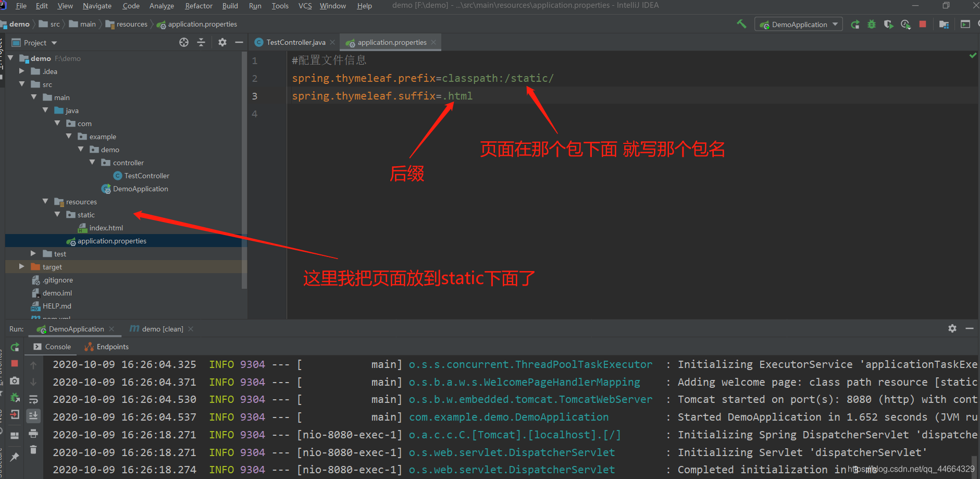Screen dimensions: 980x479
Task: Expand the test folder
Action: pyautogui.click(x=33, y=253)
